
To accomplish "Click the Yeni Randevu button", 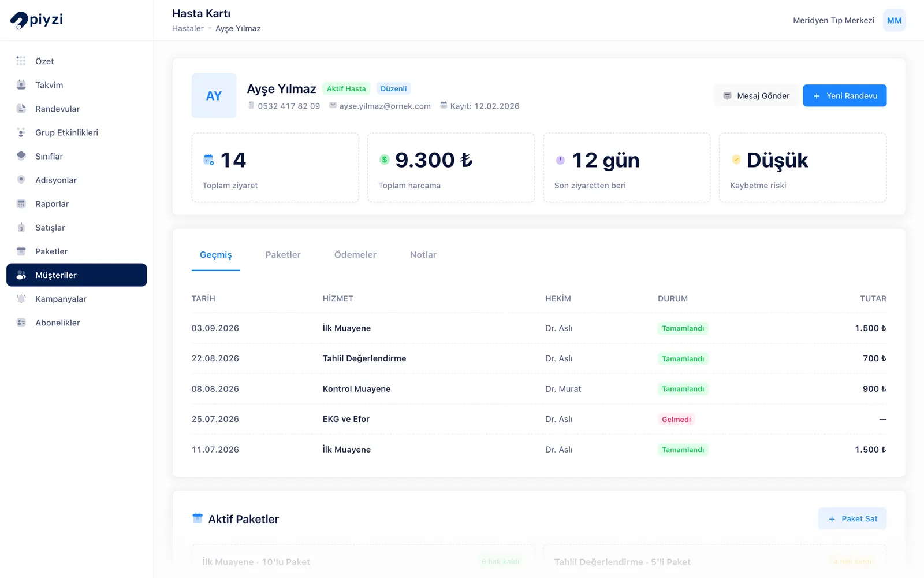I will click(845, 96).
